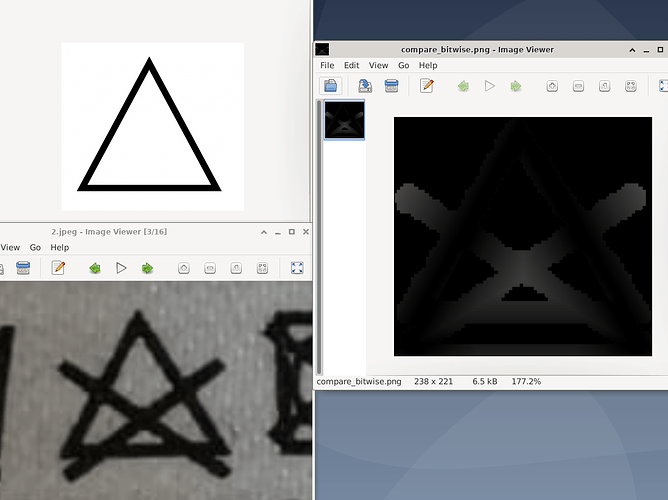Click compare_bitwise.png window title bar icon
This screenshot has height=500, width=668.
click(322, 50)
